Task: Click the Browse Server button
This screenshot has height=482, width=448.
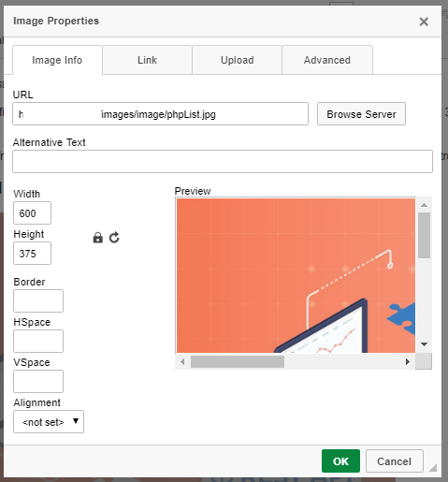Action: [361, 114]
